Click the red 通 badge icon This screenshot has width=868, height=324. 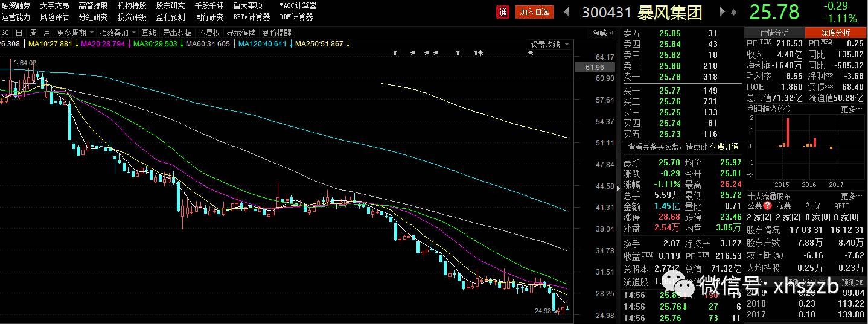pyautogui.click(x=502, y=11)
